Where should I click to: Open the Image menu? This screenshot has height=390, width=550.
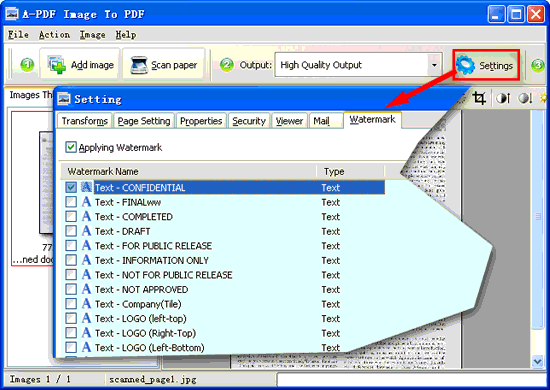coord(93,35)
